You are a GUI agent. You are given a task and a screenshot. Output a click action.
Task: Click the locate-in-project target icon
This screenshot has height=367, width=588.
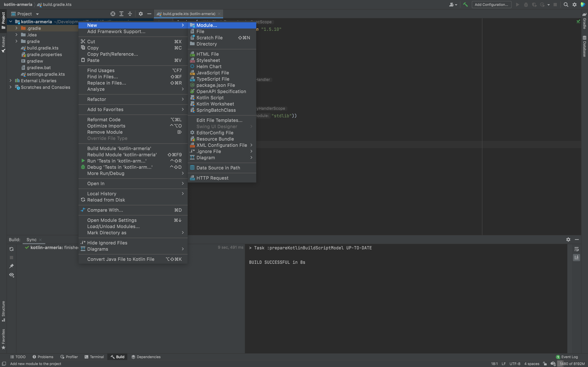113,14
